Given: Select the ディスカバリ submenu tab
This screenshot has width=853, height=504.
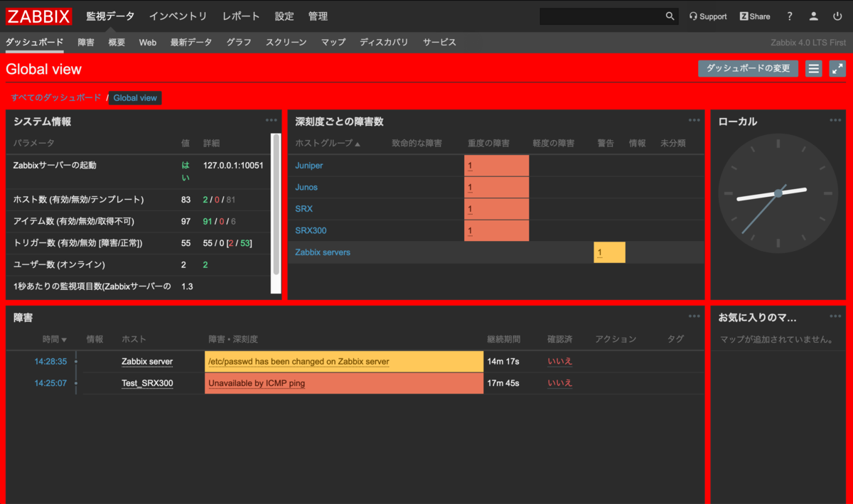Looking at the screenshot, I should pyautogui.click(x=384, y=42).
